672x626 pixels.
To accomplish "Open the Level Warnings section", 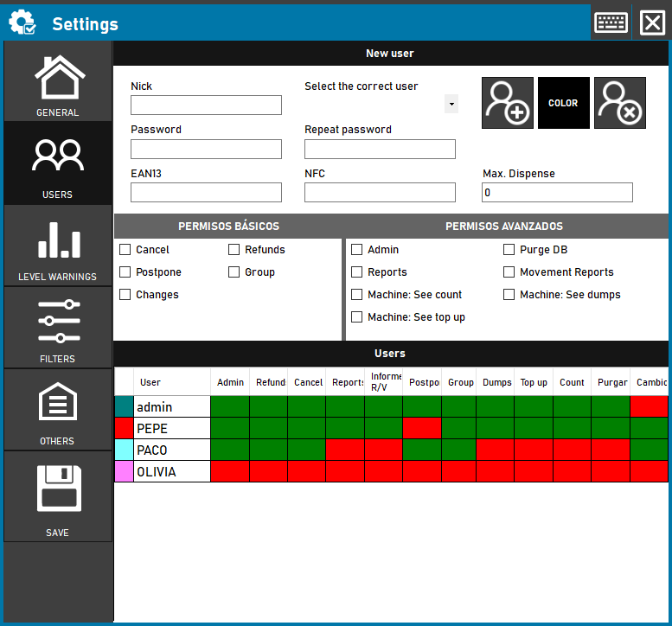I will click(58, 246).
